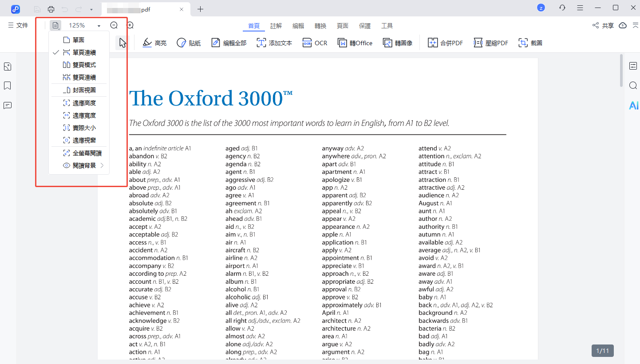Click the 轉Office convert tool
Image resolution: width=640 pixels, height=364 pixels.
[x=355, y=43]
